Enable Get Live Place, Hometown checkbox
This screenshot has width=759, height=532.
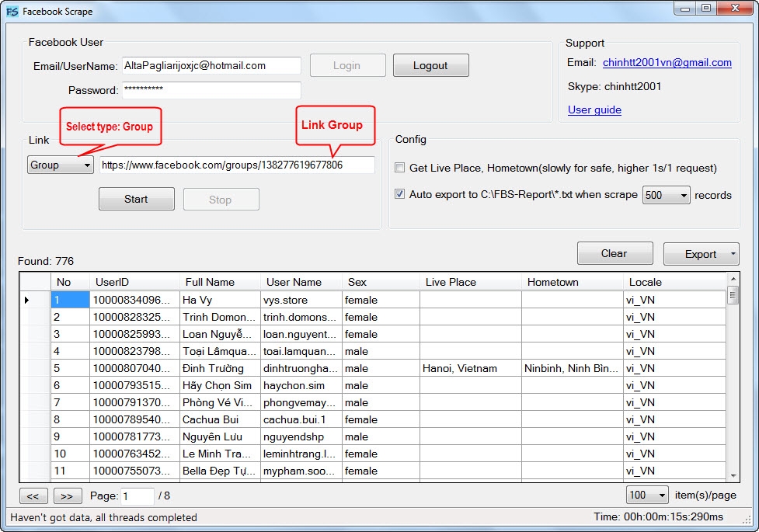[x=400, y=168]
